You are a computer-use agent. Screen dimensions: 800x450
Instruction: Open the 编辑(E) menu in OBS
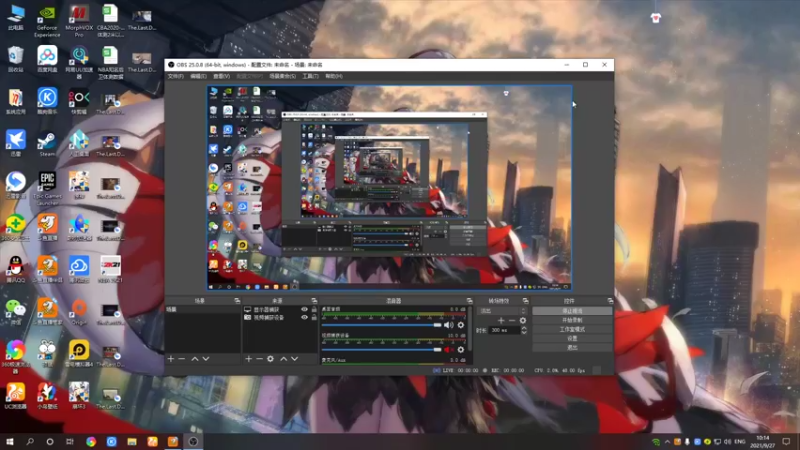coord(198,76)
